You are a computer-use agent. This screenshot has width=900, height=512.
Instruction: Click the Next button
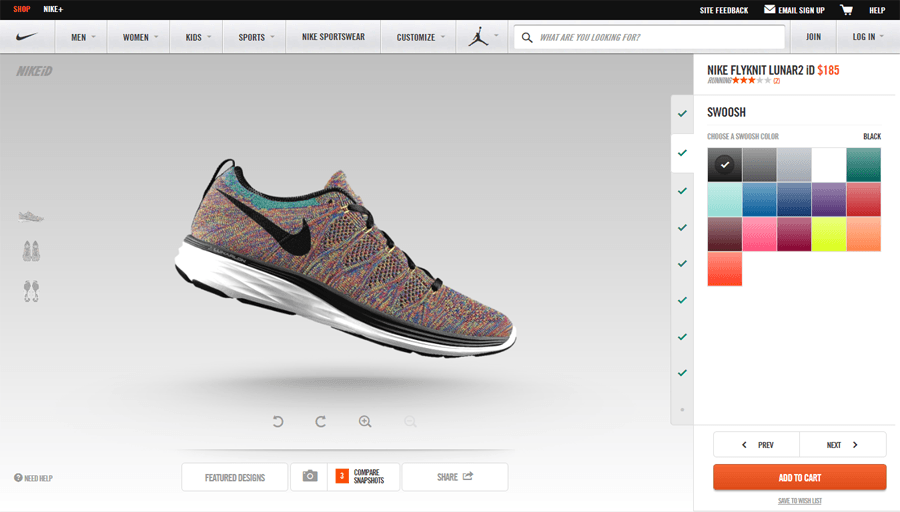click(843, 445)
